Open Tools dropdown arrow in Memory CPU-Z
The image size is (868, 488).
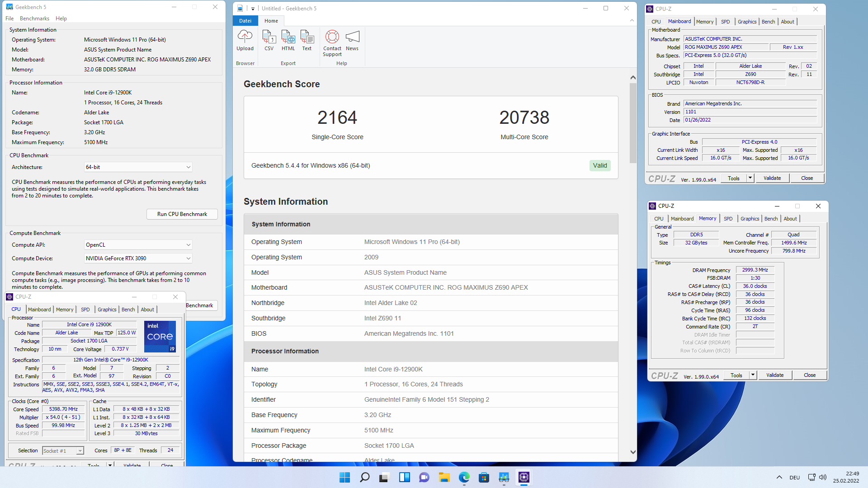pos(753,375)
